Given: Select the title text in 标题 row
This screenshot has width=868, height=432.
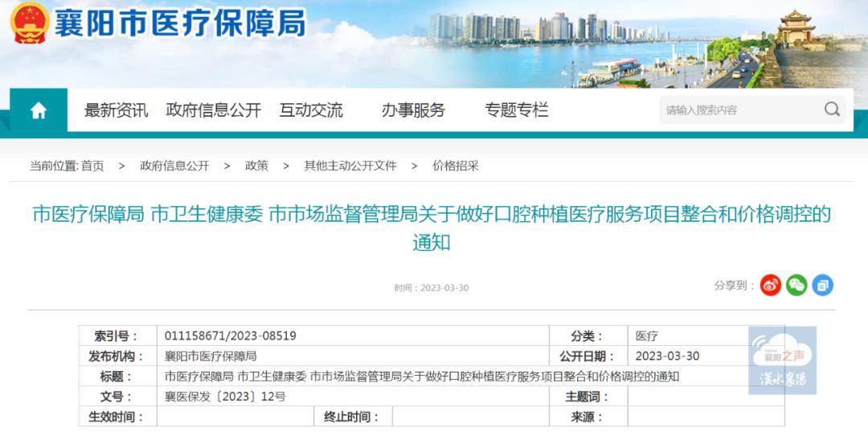Looking at the screenshot, I should [x=422, y=376].
